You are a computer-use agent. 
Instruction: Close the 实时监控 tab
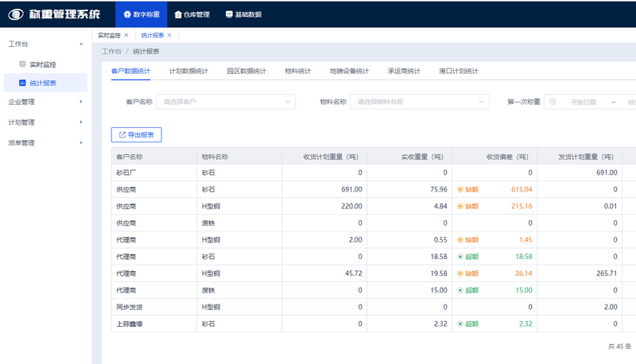(x=126, y=35)
